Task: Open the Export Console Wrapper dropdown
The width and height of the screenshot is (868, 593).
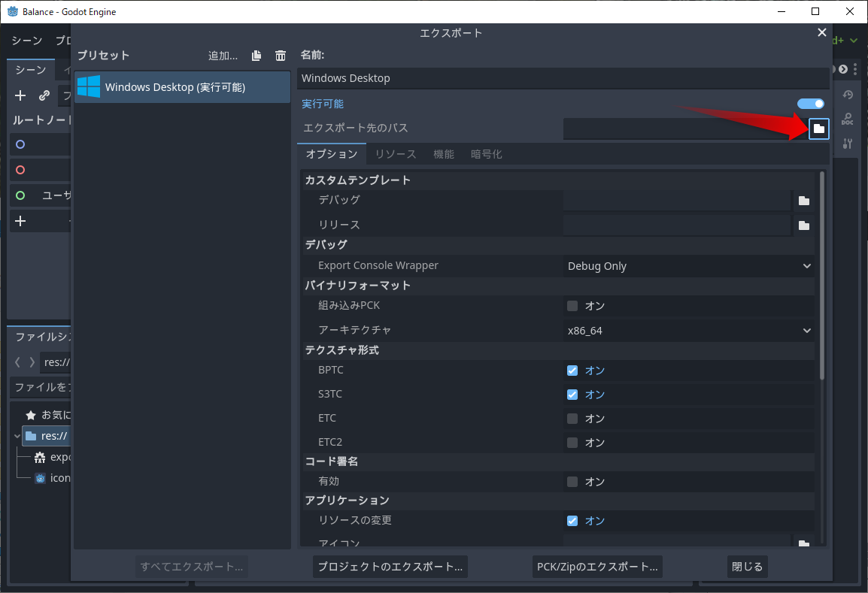Action: [688, 266]
